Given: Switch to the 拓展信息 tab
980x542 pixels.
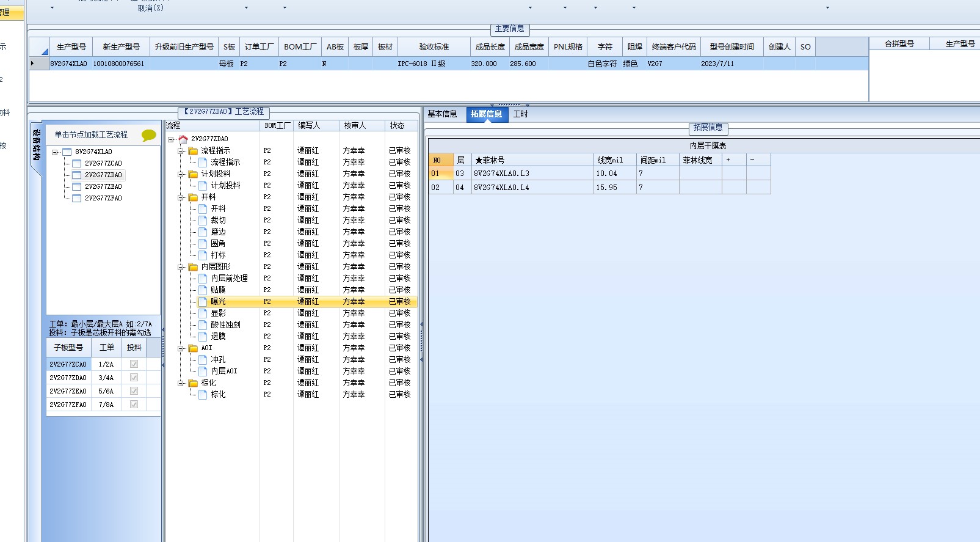Looking at the screenshot, I should (x=487, y=114).
